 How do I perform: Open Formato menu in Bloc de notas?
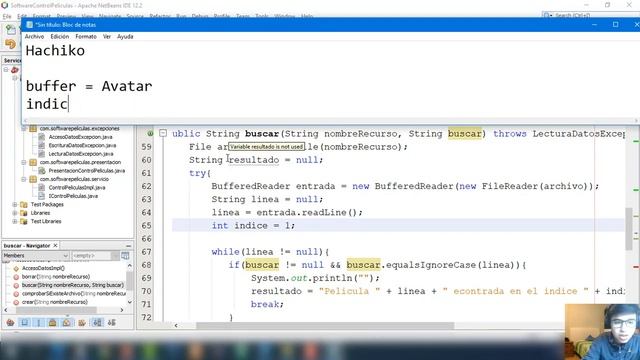[86, 37]
